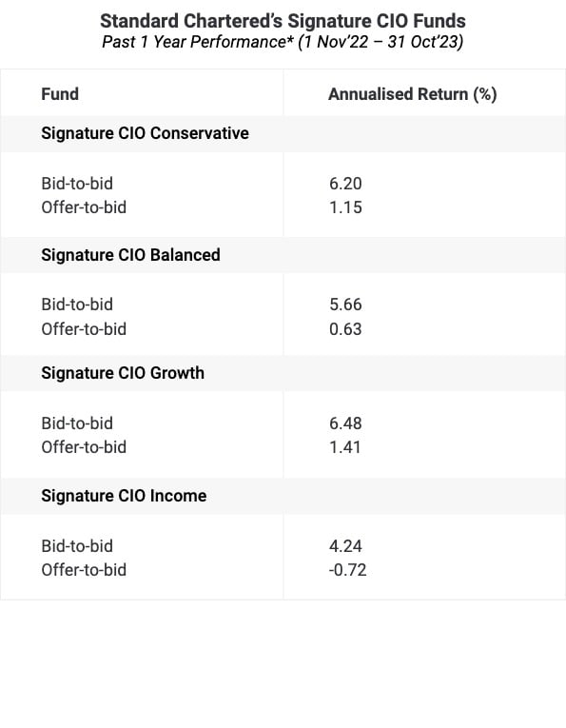The image size is (566, 728).
Task: Click Bid-to-bid label under Growth fund
Action: click(x=77, y=423)
